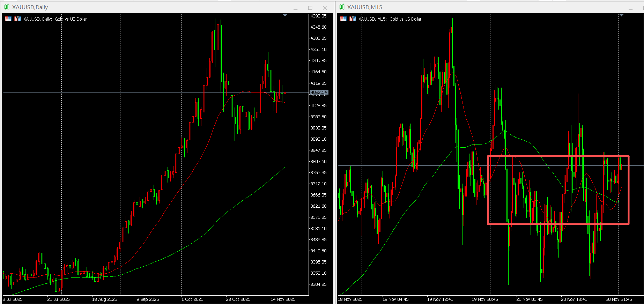Close the XAUUSD,Daily chart window
The width and height of the screenshot is (644, 304).
point(325,8)
